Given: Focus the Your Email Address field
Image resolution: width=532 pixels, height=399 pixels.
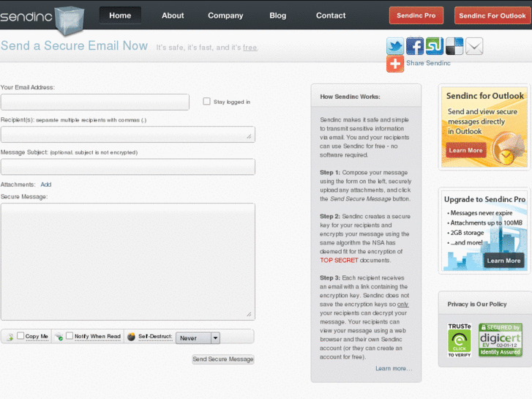Looking at the screenshot, I should (95, 102).
